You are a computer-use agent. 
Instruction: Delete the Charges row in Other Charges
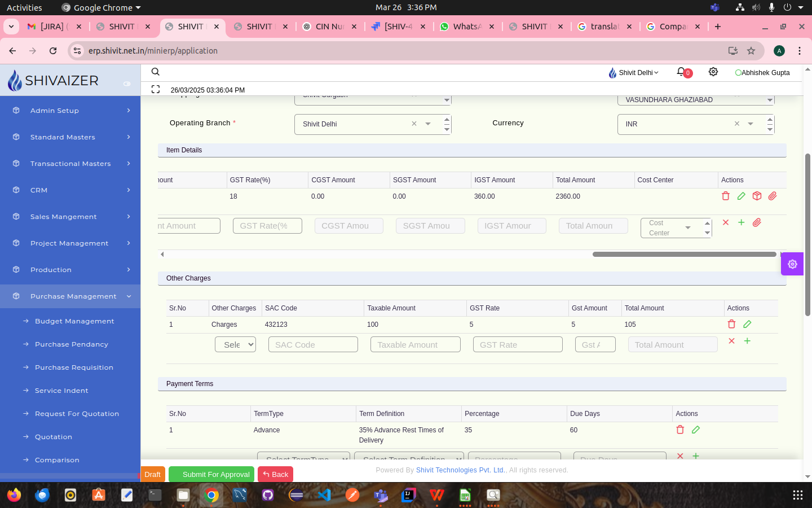(x=731, y=324)
